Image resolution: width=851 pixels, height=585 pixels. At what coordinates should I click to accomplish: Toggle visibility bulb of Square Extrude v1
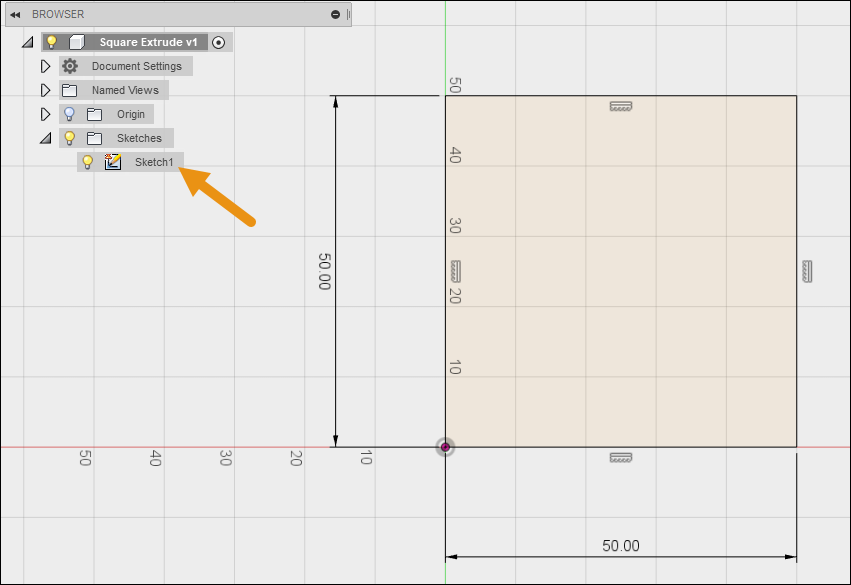[x=52, y=42]
